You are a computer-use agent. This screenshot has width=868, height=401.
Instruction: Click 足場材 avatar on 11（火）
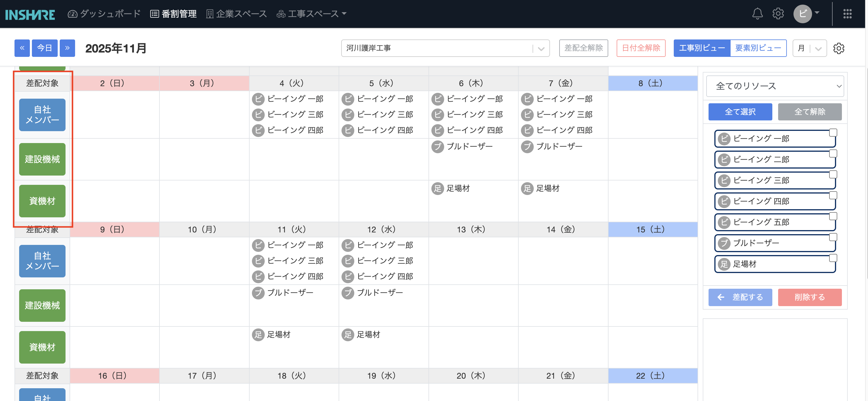click(258, 335)
